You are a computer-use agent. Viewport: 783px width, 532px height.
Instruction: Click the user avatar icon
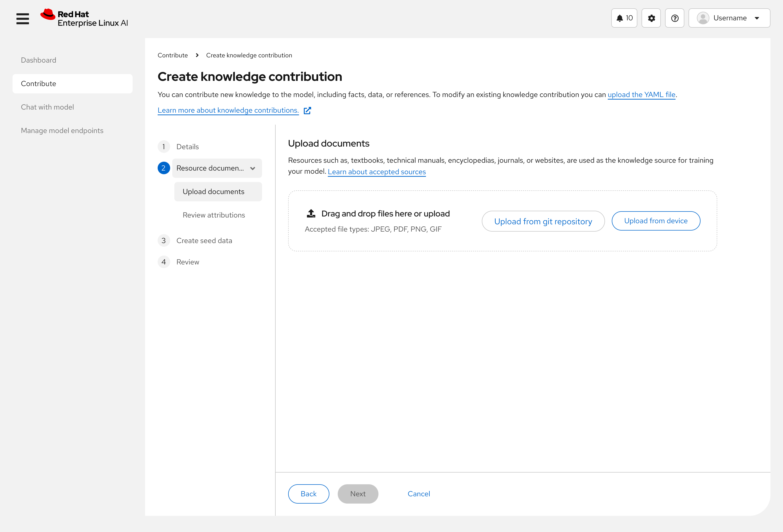(x=703, y=18)
